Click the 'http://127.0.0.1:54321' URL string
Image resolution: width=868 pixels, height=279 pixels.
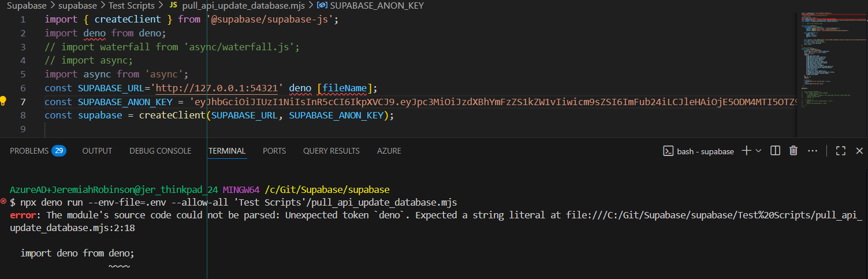click(217, 88)
